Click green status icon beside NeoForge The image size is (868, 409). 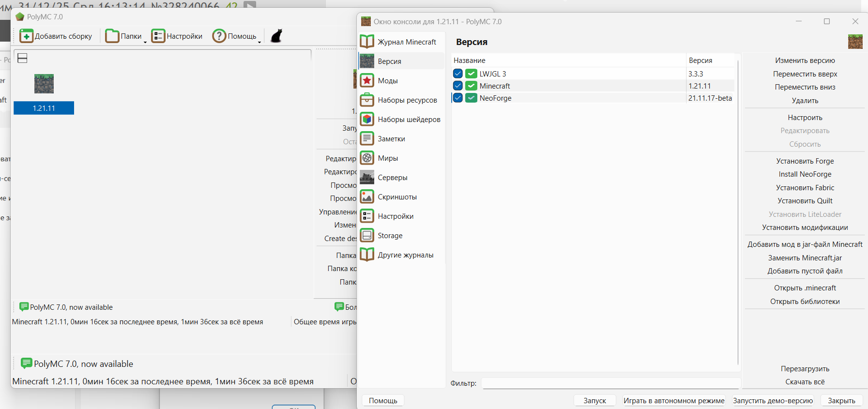(x=471, y=98)
